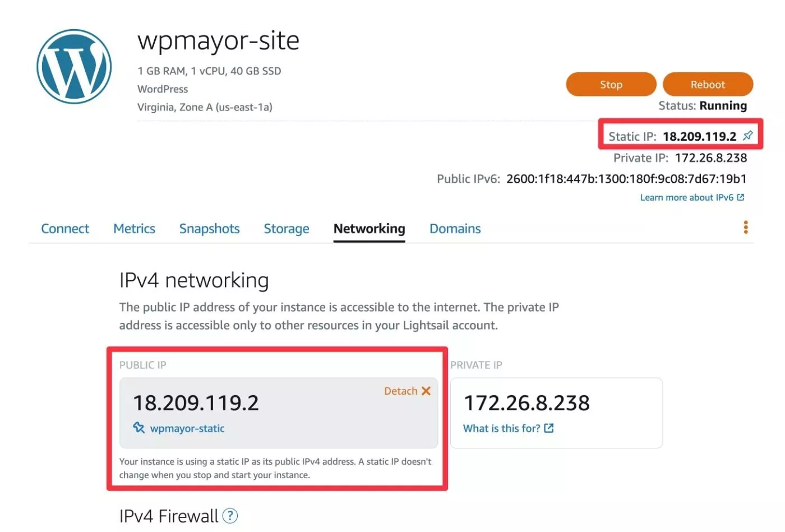This screenshot has width=785, height=532.
Task: Select the Networking tab
Action: pyautogui.click(x=369, y=229)
